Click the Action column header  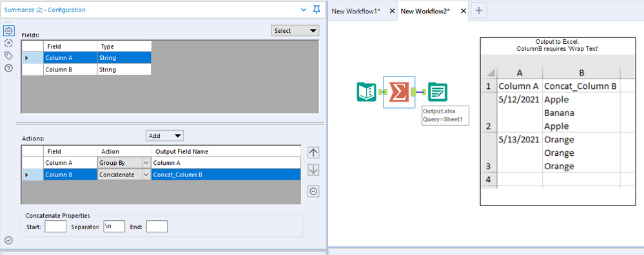click(124, 151)
